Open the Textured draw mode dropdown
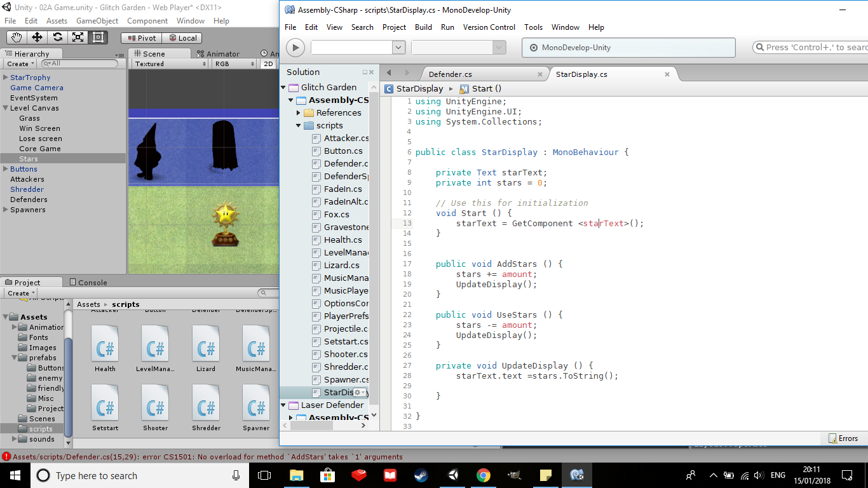868x488 pixels. [x=170, y=64]
